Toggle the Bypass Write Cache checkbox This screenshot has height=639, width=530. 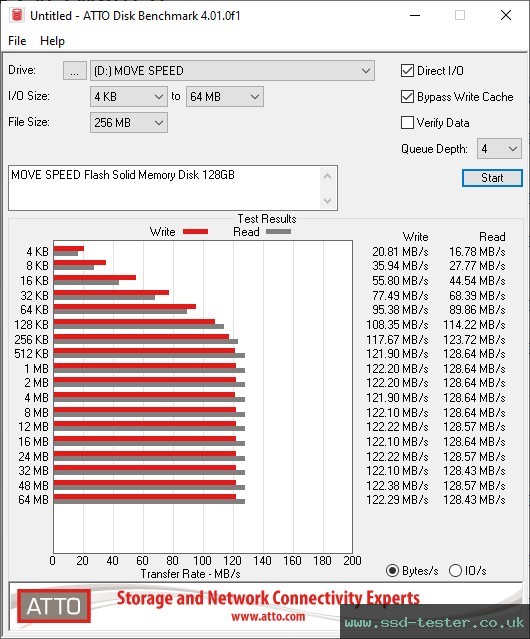(x=407, y=97)
